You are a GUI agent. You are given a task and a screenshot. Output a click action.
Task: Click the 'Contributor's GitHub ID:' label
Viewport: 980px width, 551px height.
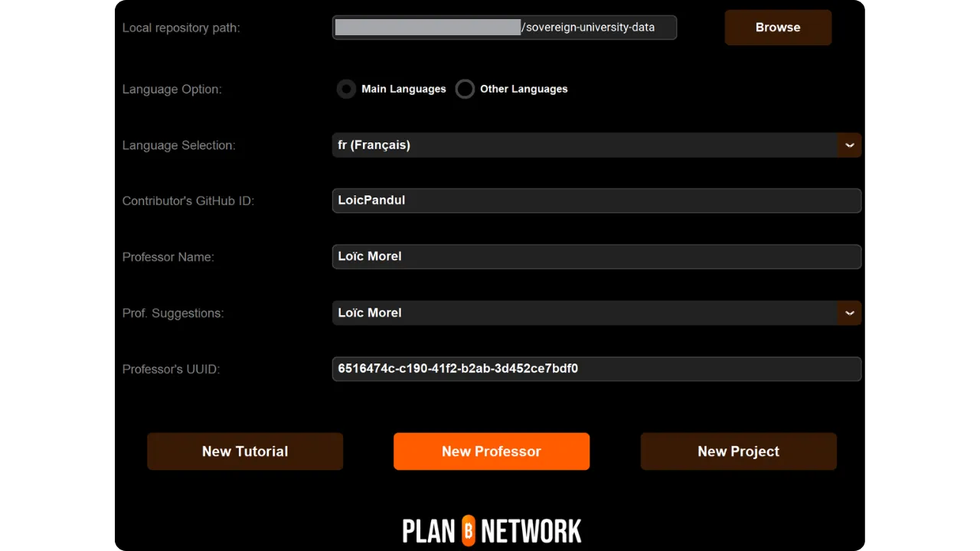[188, 201]
